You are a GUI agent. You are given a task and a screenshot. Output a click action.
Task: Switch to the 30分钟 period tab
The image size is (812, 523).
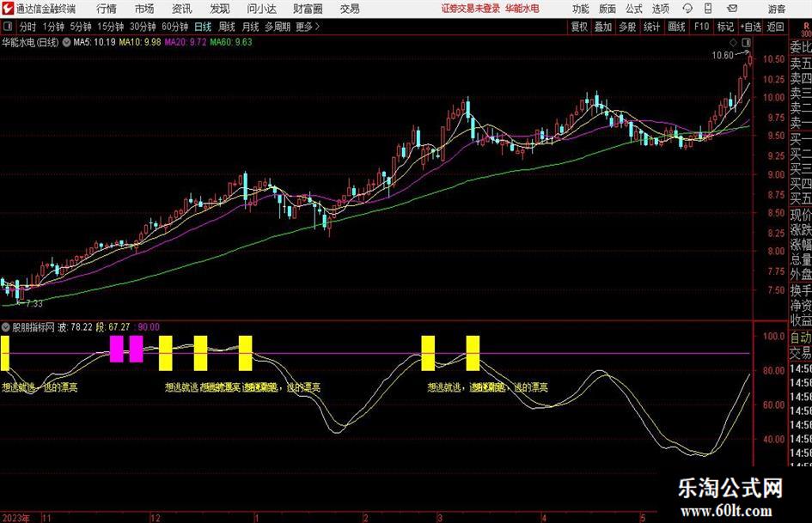click(143, 27)
